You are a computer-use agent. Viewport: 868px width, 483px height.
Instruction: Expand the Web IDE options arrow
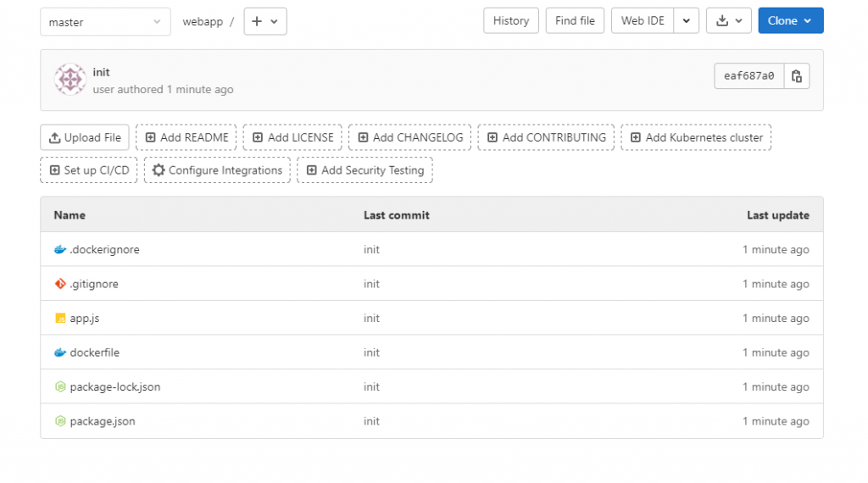click(x=687, y=21)
